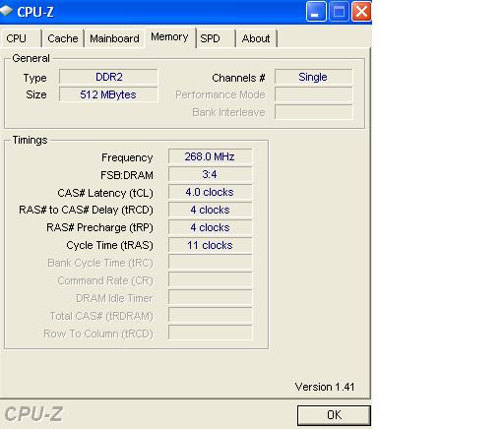The width and height of the screenshot is (504, 429).
Task: Minimize the CPU-Z window
Action: point(316,12)
